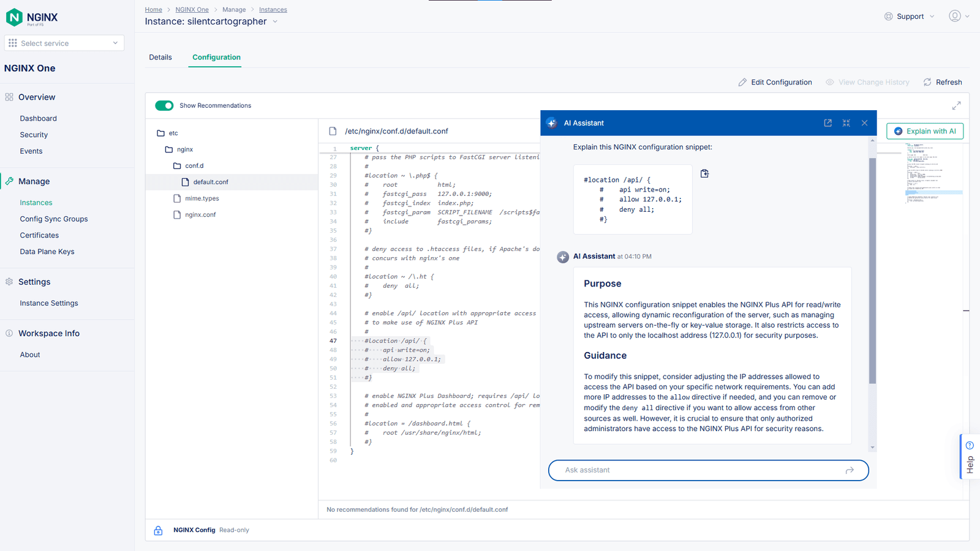Click the NGINX logo
The image size is (980, 551).
tap(13, 17)
